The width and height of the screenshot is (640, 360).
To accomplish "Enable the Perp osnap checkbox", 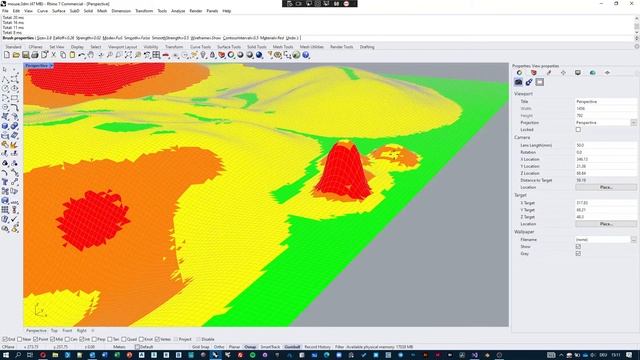I will pyautogui.click(x=94, y=339).
